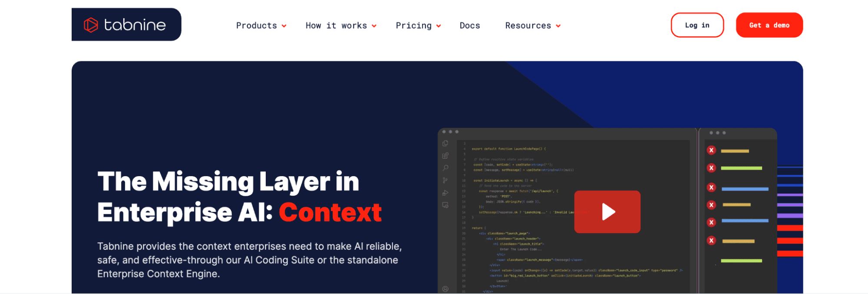Click the source control icon in editor sidebar

445,180
